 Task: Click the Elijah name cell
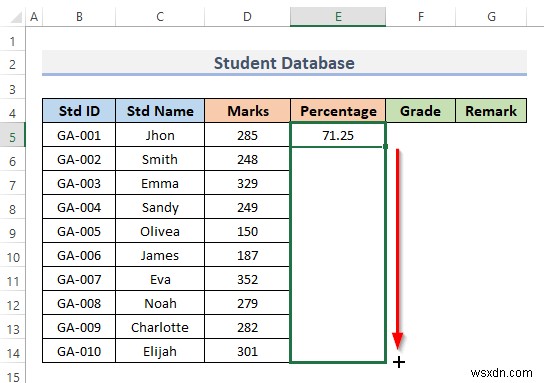[x=160, y=351]
